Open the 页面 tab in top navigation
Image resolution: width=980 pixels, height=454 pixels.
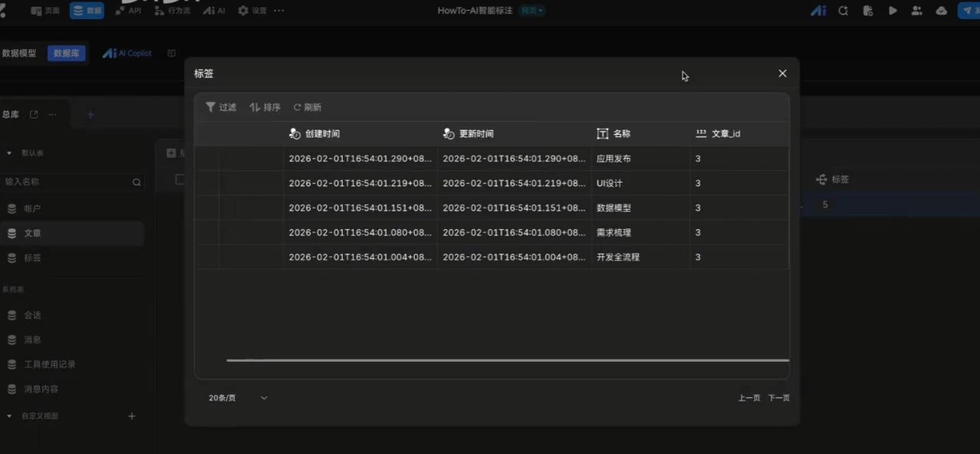point(46,11)
